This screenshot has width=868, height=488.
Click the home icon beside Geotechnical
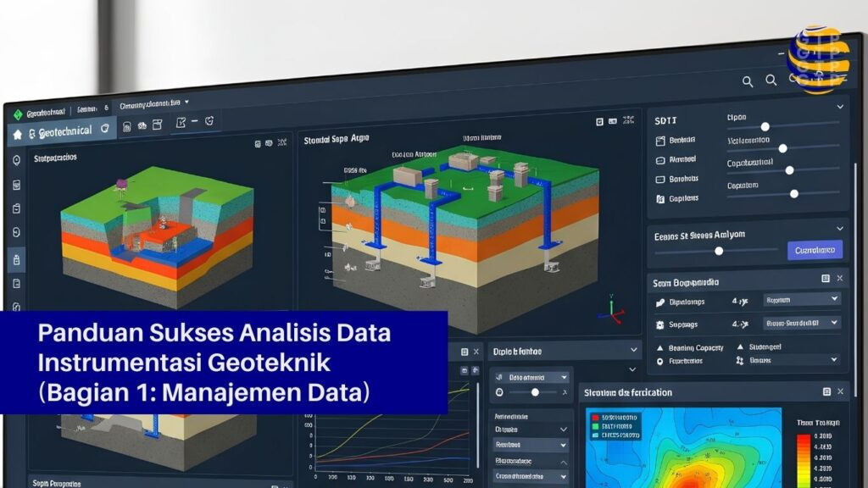click(18, 135)
